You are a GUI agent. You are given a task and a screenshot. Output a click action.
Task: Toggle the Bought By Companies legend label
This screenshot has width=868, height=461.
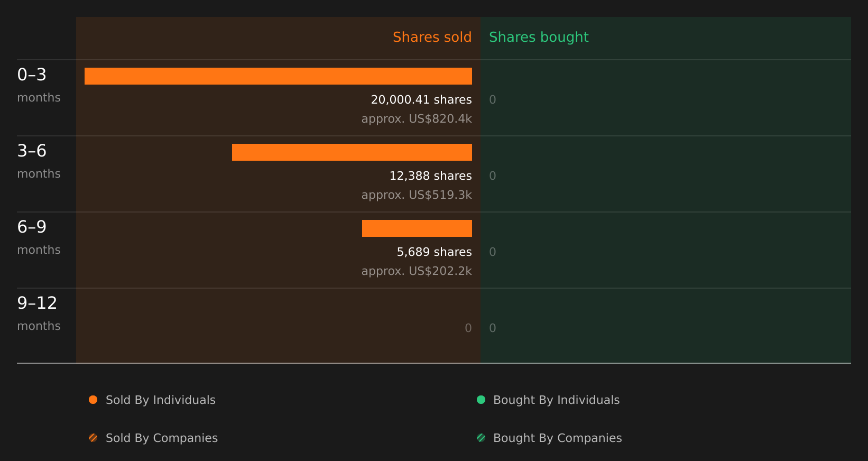tap(557, 438)
